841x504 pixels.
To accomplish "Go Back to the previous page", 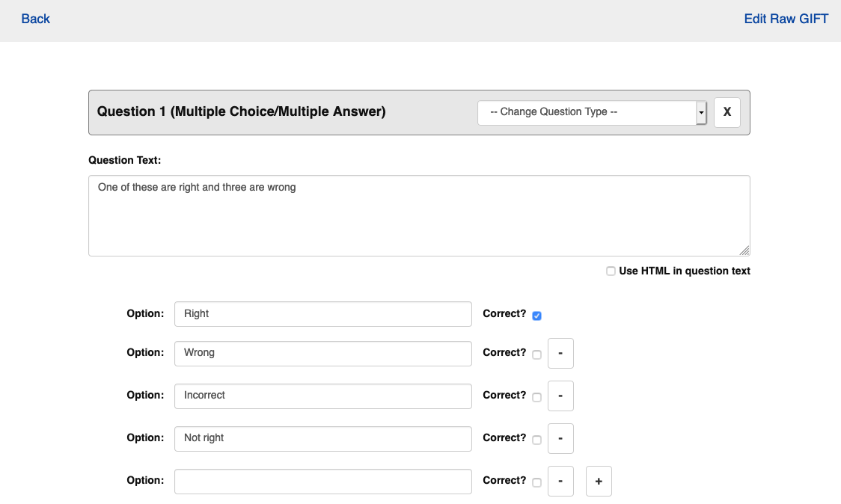I will pyautogui.click(x=35, y=19).
